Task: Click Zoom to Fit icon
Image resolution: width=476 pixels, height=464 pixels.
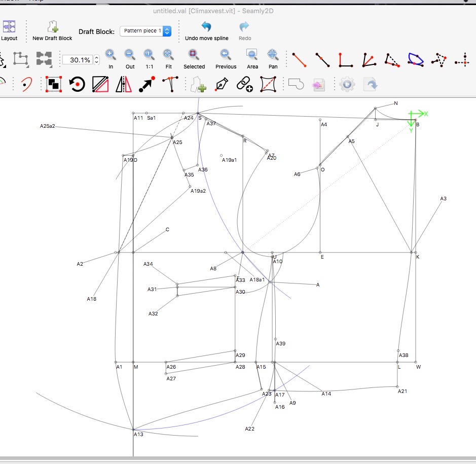Action: click(168, 55)
